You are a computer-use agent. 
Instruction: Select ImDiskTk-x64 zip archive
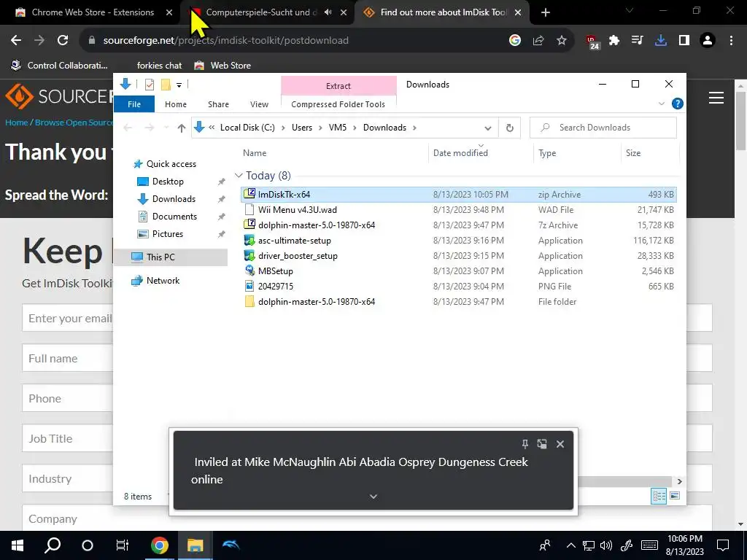(458, 194)
